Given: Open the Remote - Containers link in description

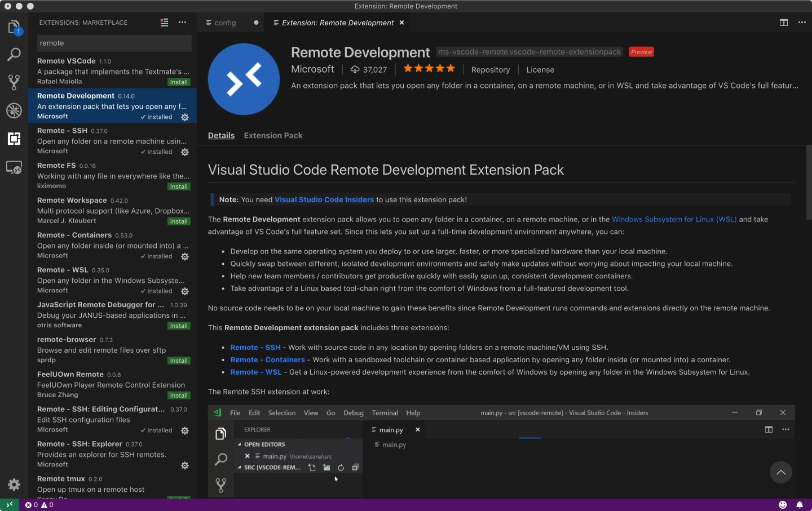Looking at the screenshot, I should coord(267,359).
